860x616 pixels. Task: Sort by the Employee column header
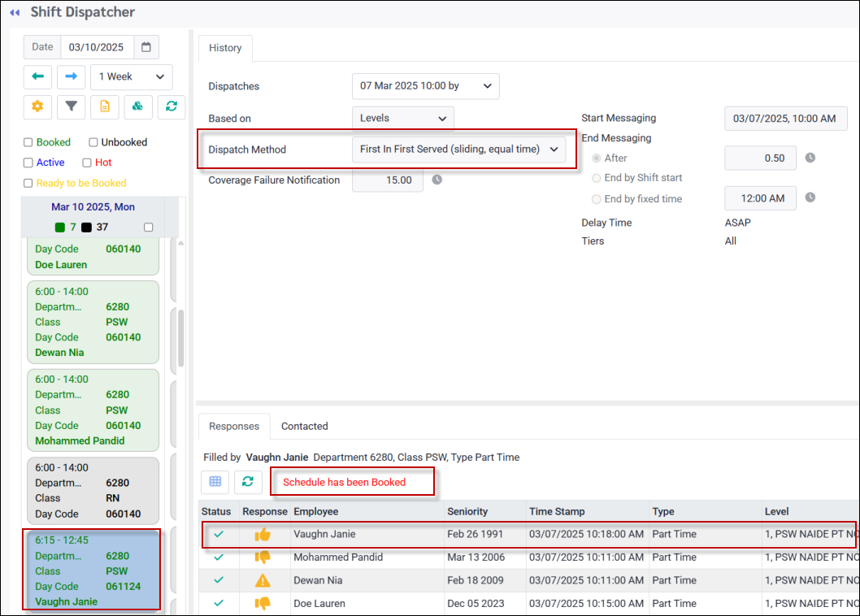367,511
